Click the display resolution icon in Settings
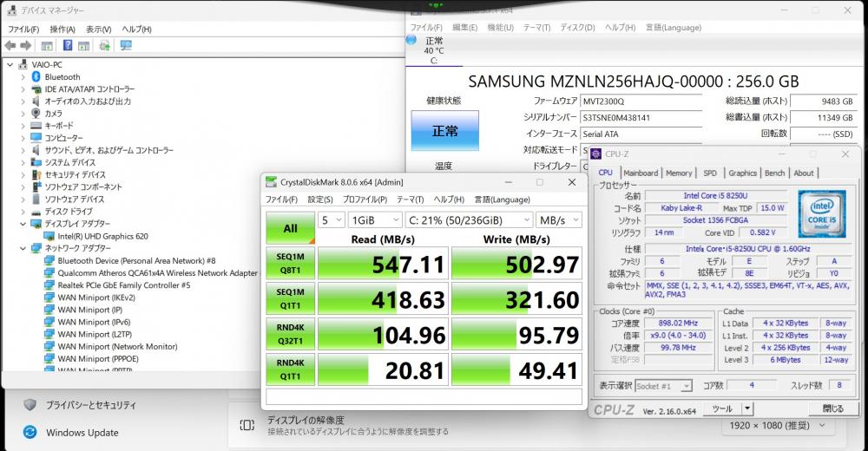868x451 pixels. pos(247,425)
